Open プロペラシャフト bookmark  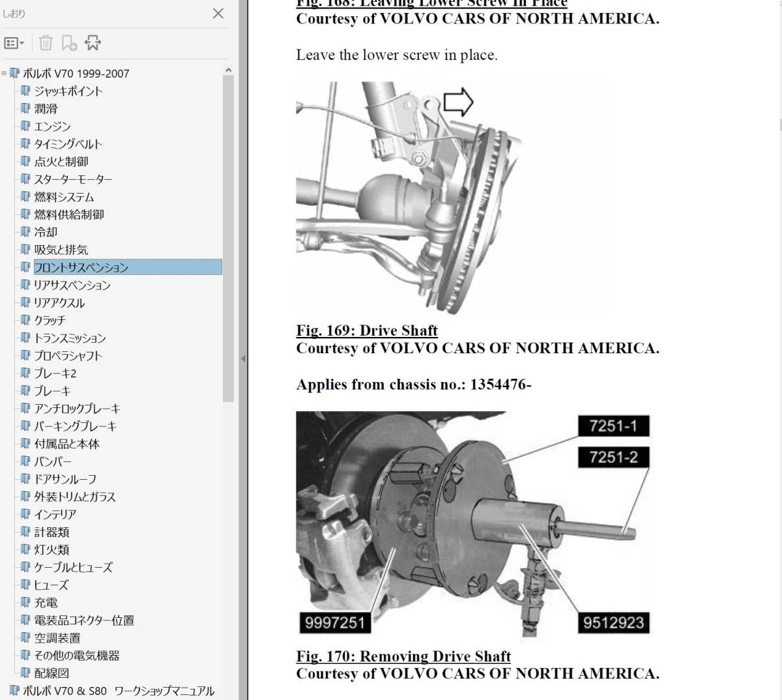pos(68,355)
